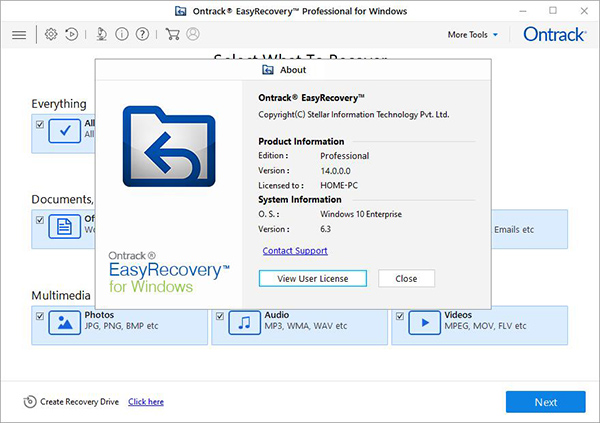Click the Product Information heading

301,141
